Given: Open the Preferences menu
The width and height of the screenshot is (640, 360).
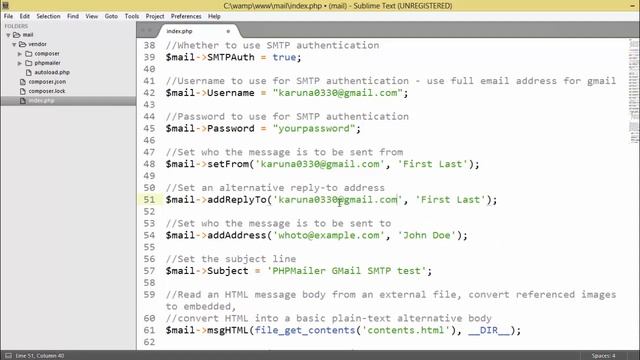Looking at the screenshot, I should [x=186, y=16].
